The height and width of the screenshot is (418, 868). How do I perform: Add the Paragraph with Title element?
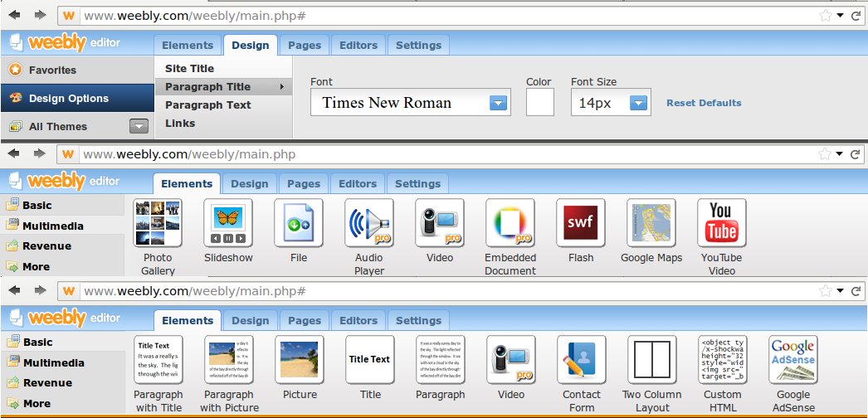(x=158, y=359)
